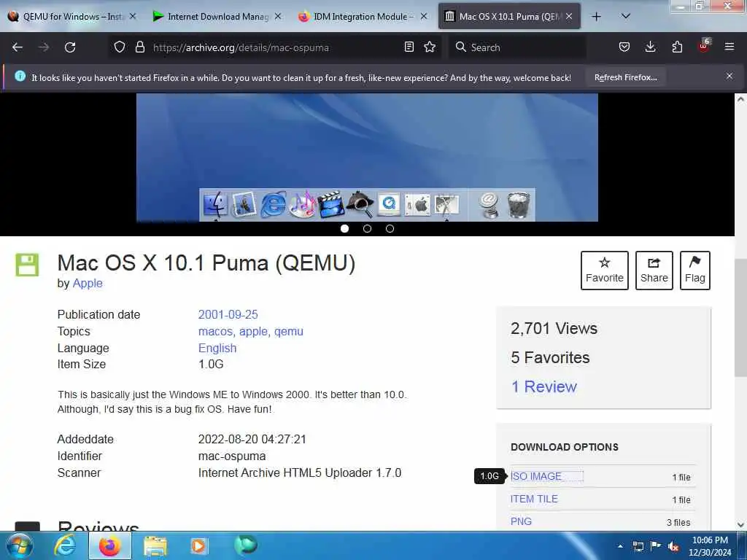Click the green globe taskbar application icon
747x560 pixels.
pos(246,545)
